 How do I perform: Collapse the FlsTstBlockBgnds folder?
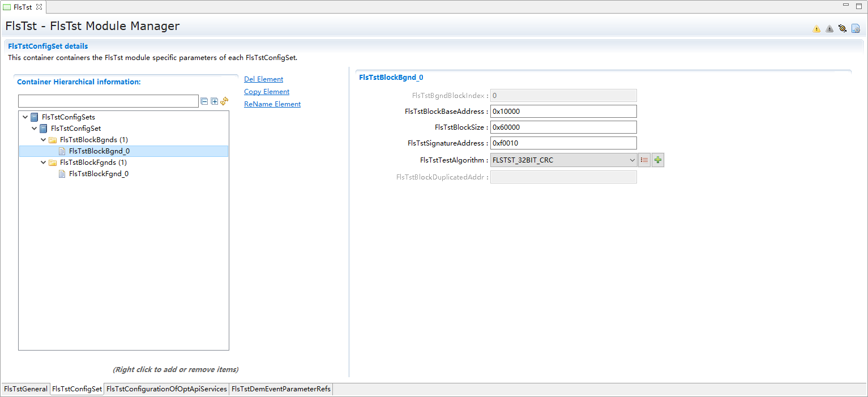[44, 140]
